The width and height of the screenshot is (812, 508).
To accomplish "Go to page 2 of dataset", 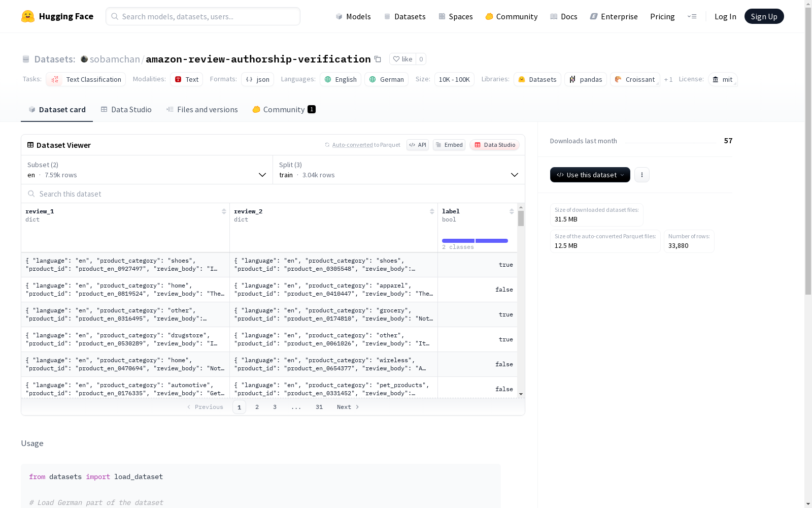I will (x=257, y=407).
